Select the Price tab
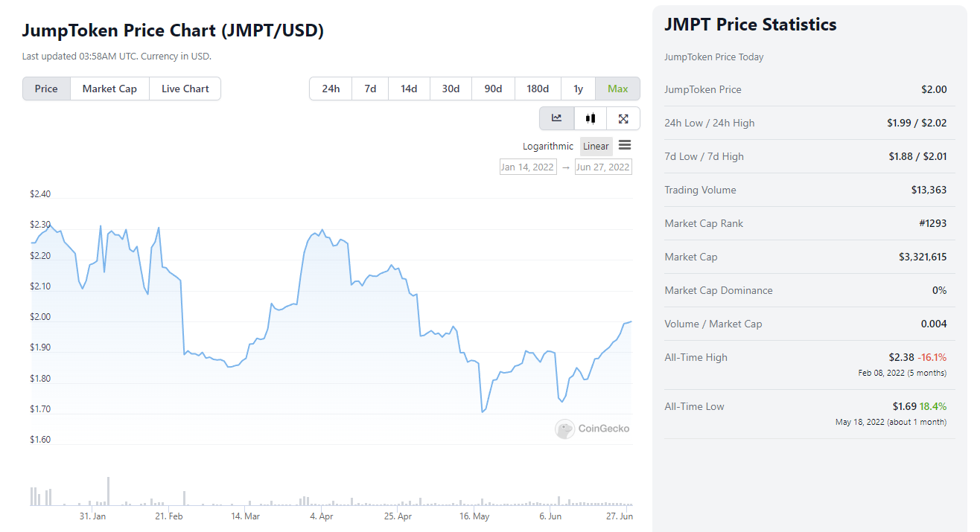This screenshot has width=980, height=532. [x=46, y=89]
